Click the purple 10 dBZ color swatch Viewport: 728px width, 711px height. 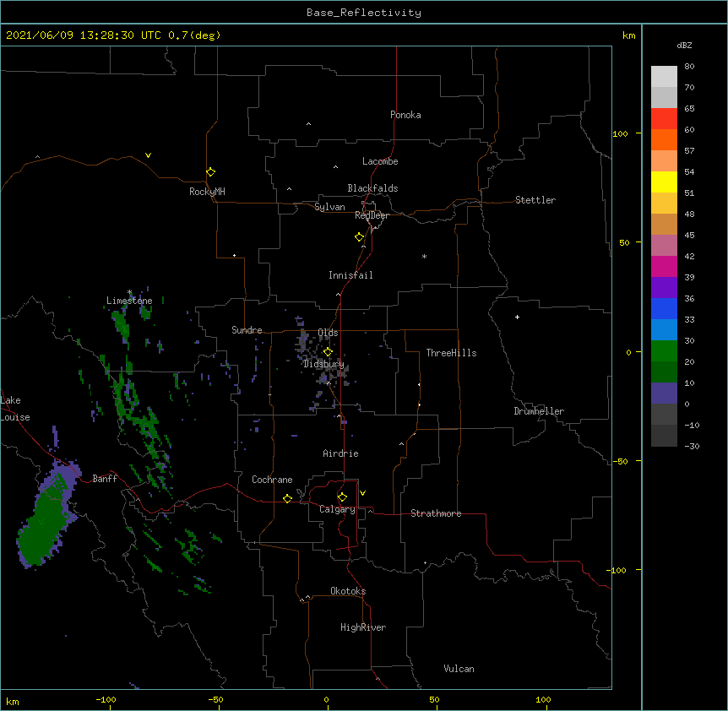[664, 393]
